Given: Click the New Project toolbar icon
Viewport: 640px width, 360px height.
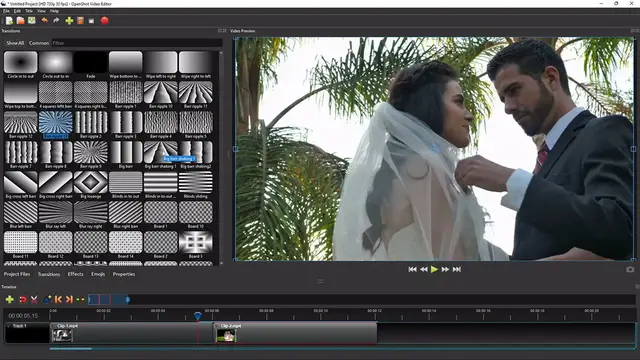Looking at the screenshot, I should [9, 20].
